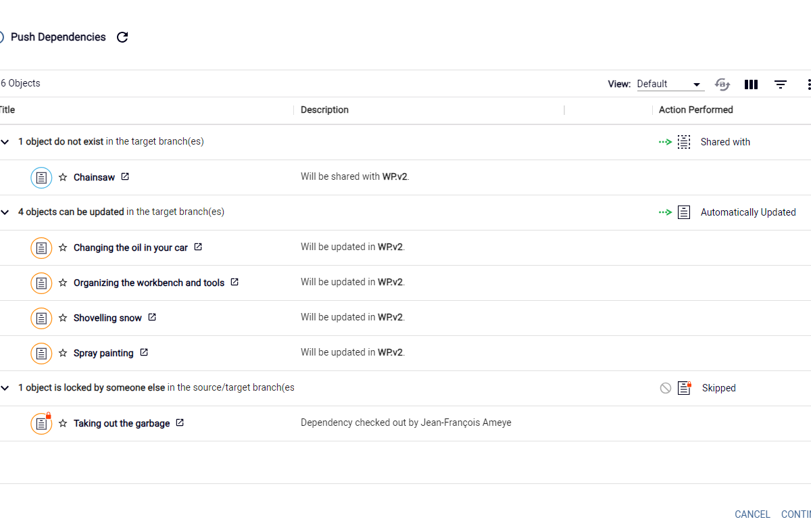
Task: Open 'Taking out the garbage' externally
Action: pos(180,422)
